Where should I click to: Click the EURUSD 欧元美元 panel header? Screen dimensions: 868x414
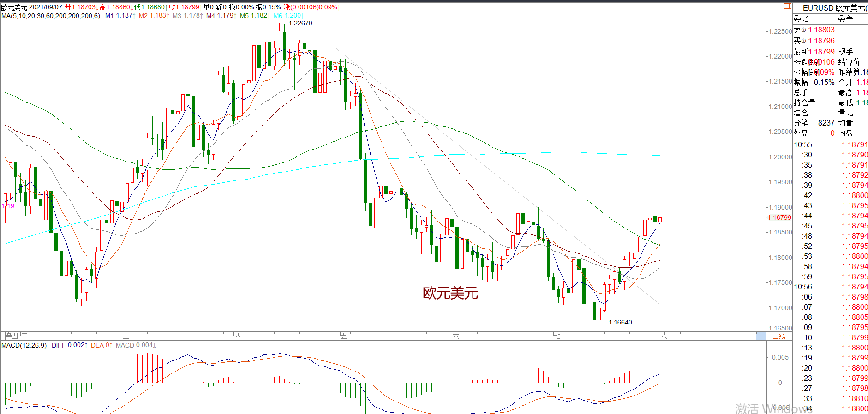[835, 8]
